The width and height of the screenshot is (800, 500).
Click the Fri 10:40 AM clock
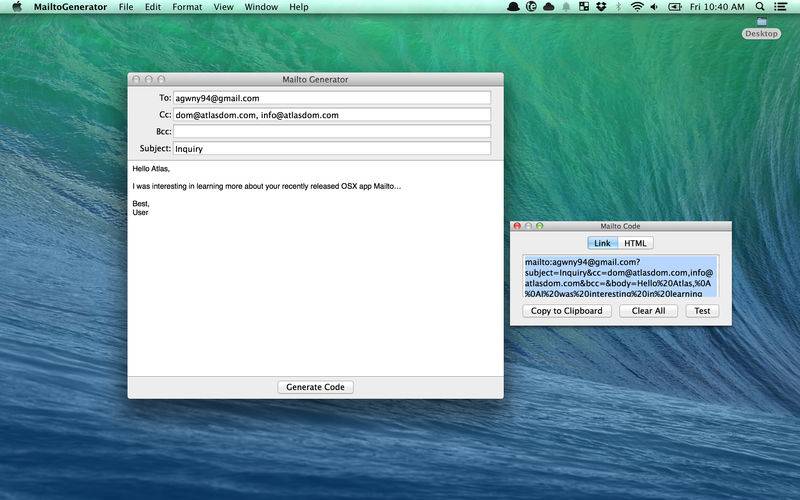[717, 7]
